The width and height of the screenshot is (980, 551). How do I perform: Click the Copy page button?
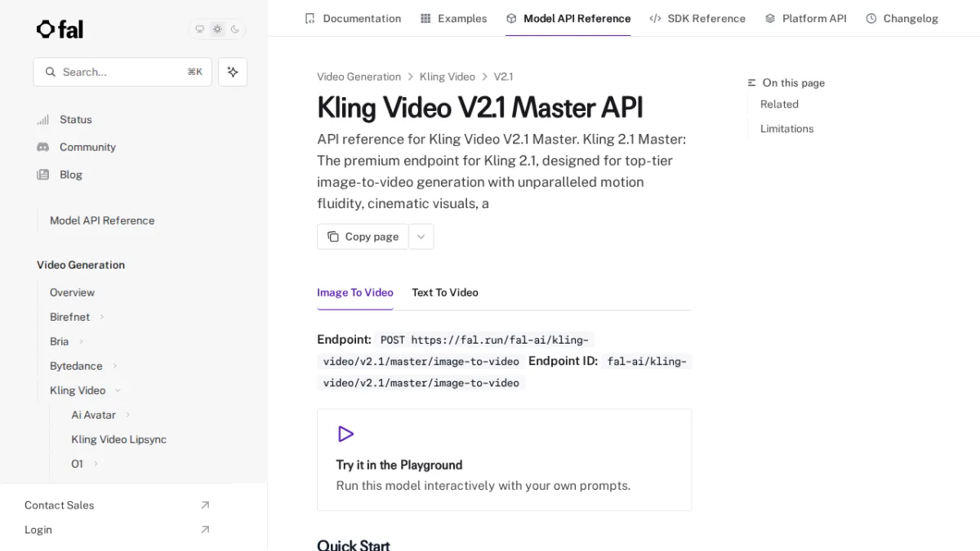click(x=363, y=237)
